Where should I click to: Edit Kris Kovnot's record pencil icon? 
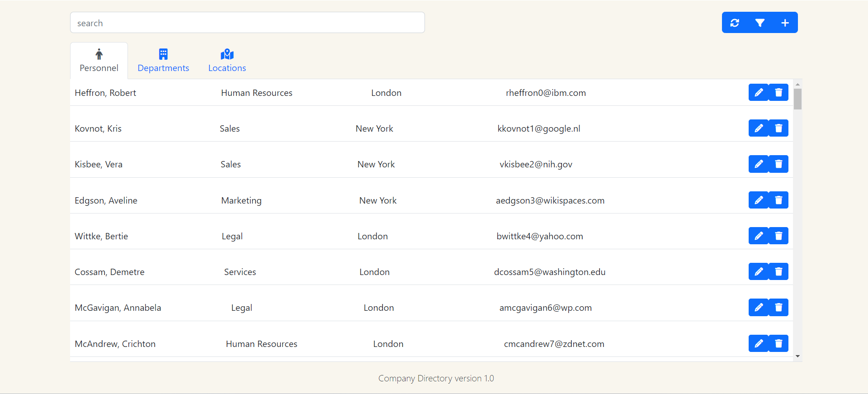click(x=759, y=128)
